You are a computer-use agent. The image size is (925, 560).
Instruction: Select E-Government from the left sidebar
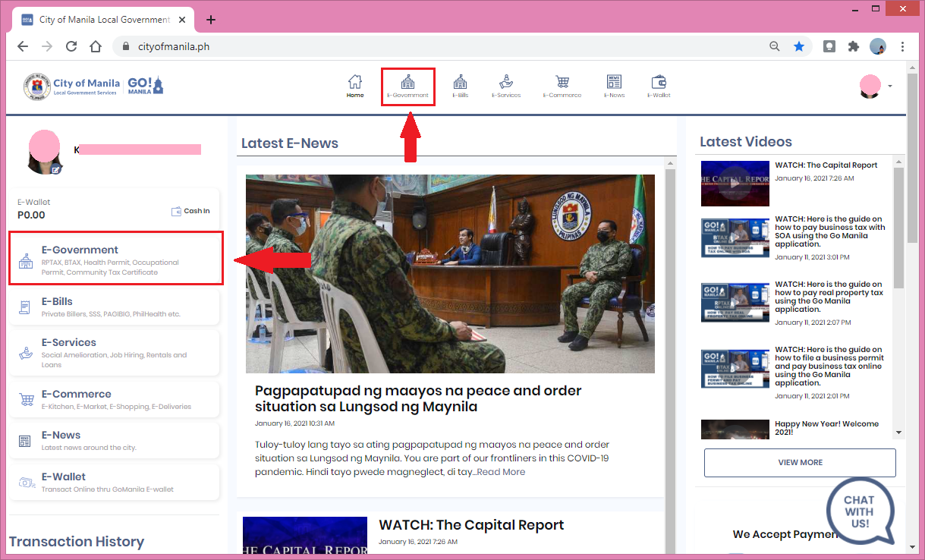[115, 258]
